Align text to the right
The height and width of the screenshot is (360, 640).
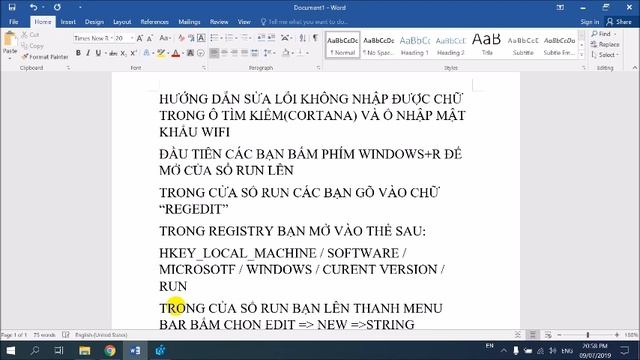234,53
